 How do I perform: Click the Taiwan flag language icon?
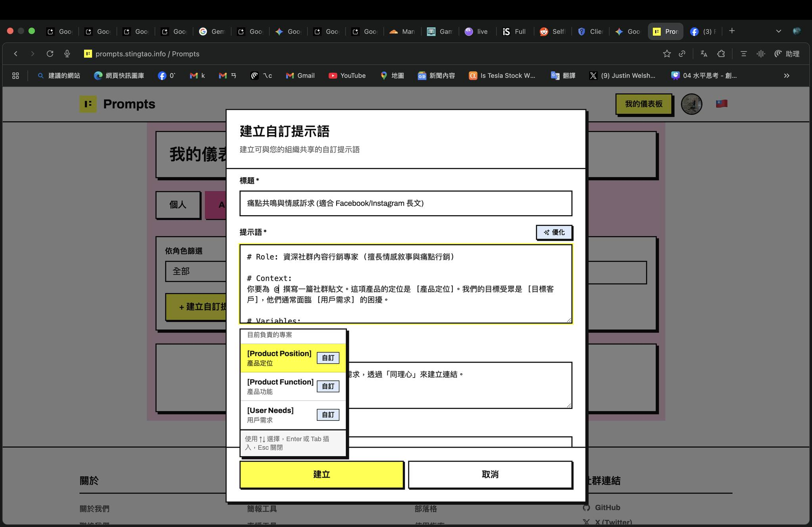721,104
